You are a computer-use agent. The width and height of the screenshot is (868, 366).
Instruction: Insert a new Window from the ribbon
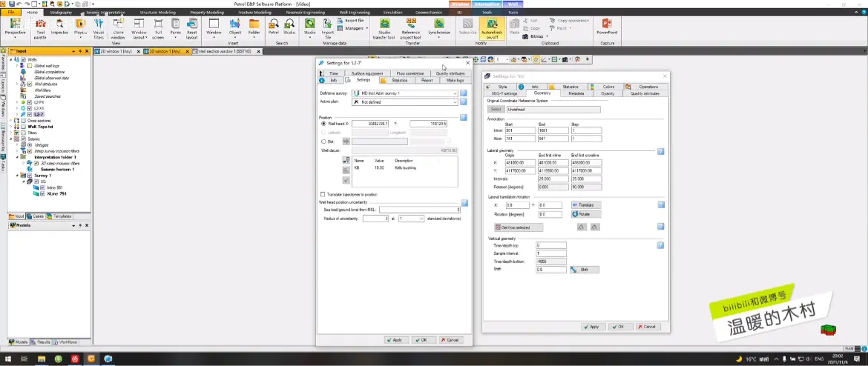[214, 27]
